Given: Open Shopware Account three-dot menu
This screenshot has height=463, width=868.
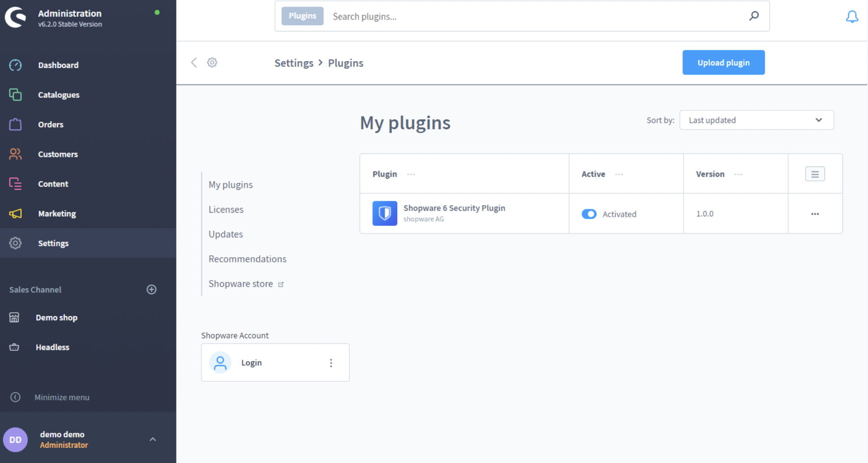Looking at the screenshot, I should pos(331,363).
